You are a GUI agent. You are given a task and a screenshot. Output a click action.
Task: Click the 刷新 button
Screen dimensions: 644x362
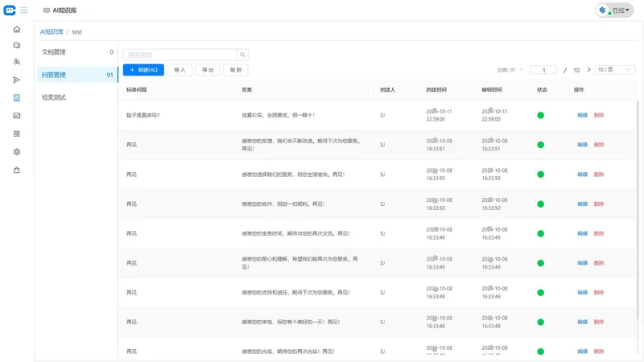(x=236, y=70)
